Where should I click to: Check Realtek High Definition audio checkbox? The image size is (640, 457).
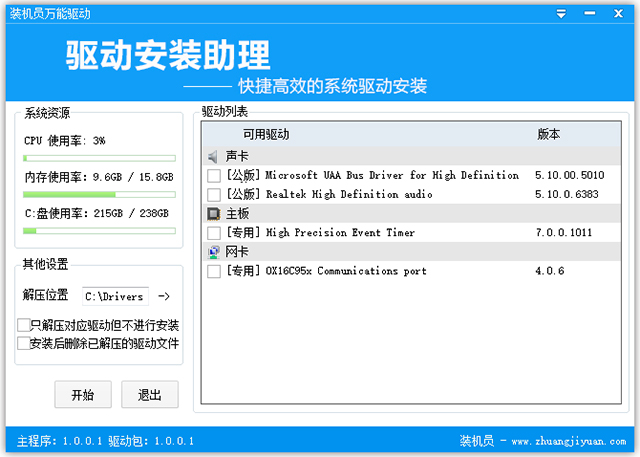click(x=214, y=195)
